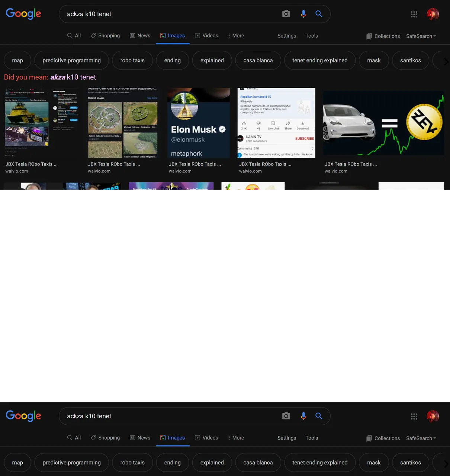
Task: Open the Elon Musk metaphork image result
Action: 198,123
